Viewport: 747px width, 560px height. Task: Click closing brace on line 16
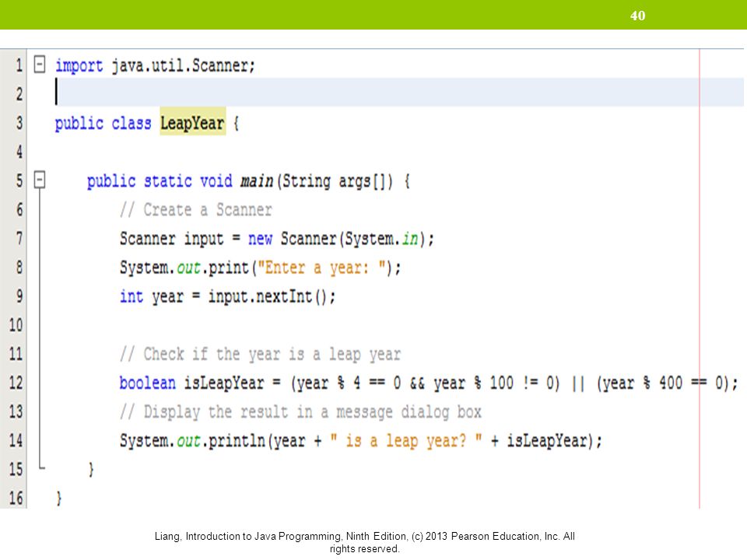[x=58, y=499]
